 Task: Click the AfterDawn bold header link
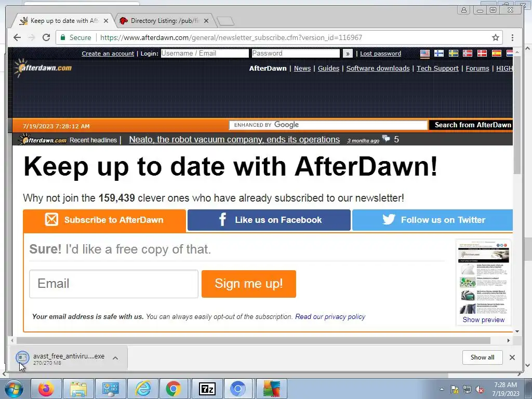(x=268, y=68)
